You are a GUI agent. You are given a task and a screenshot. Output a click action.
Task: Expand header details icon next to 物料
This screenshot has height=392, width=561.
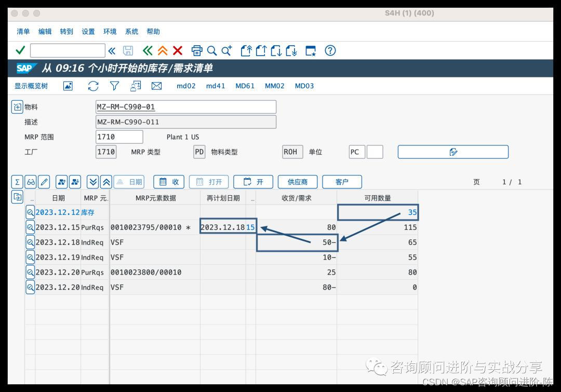click(x=17, y=106)
